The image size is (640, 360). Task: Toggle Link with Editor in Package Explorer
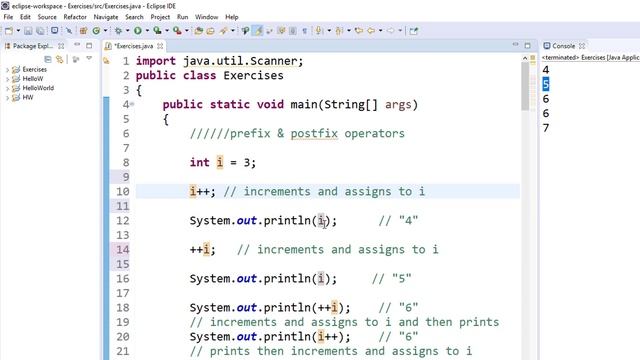tap(60, 60)
